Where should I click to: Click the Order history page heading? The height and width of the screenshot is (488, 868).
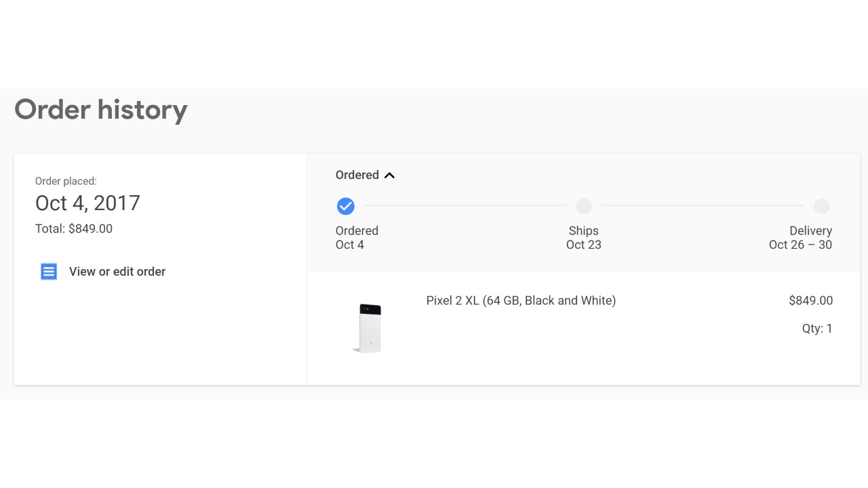click(101, 110)
